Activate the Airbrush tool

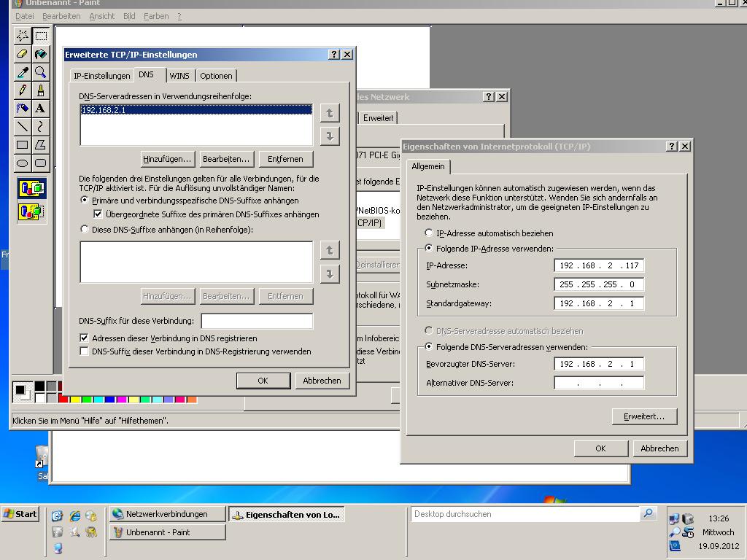[22, 108]
